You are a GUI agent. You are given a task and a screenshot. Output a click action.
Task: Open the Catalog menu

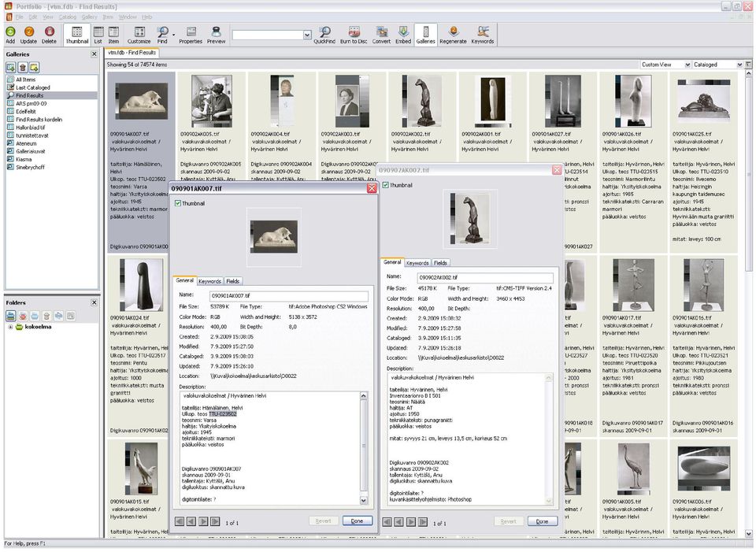click(x=68, y=17)
